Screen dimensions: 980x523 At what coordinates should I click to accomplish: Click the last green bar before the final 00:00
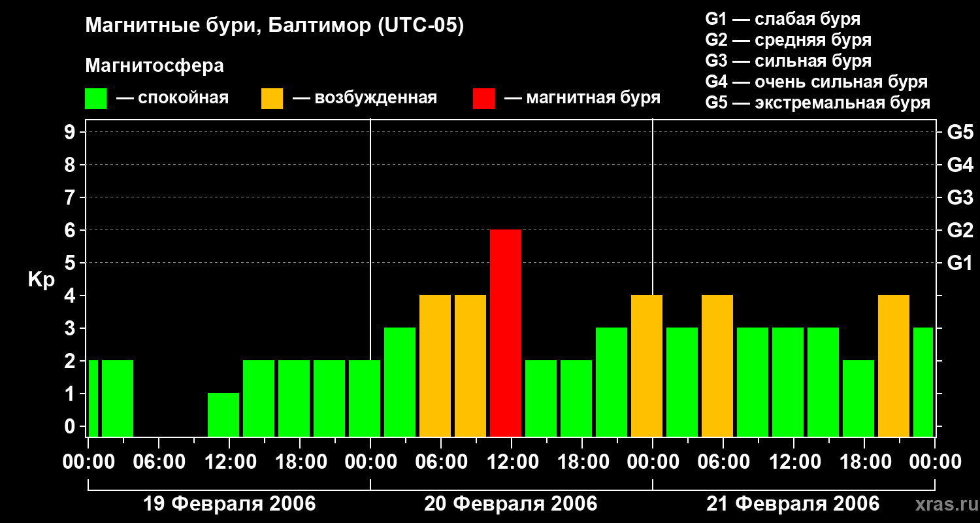(923, 382)
